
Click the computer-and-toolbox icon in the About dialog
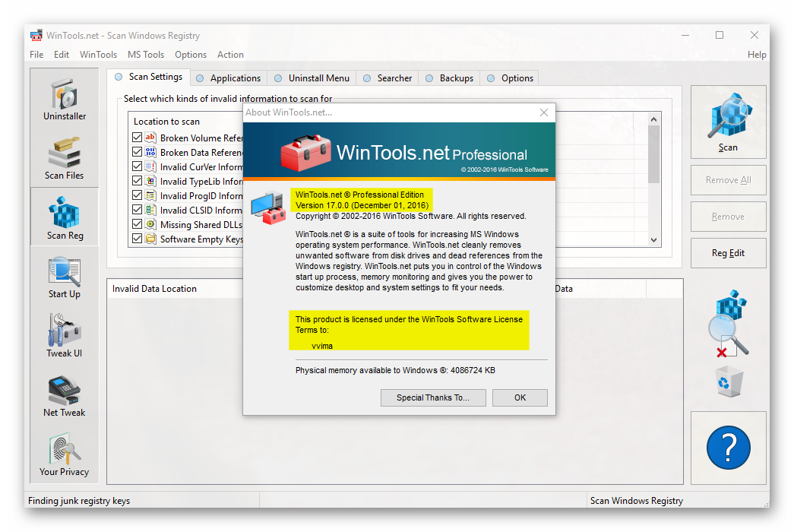[x=268, y=207]
